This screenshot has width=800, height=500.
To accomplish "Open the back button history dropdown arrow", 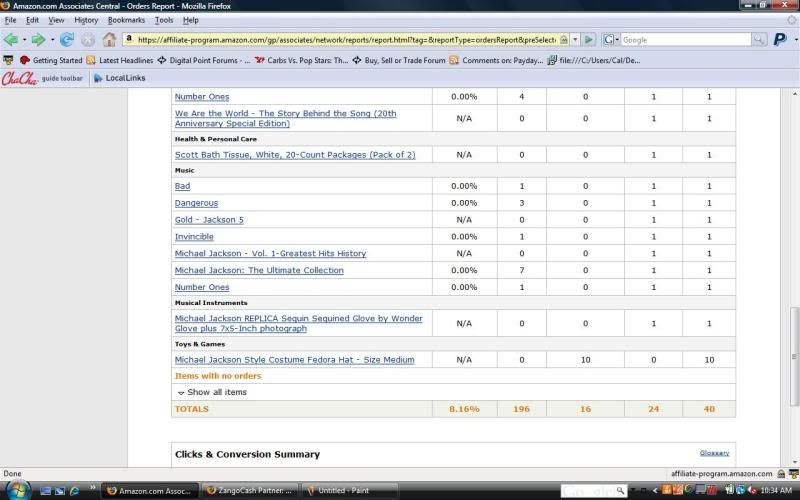I will pyautogui.click(x=24, y=39).
